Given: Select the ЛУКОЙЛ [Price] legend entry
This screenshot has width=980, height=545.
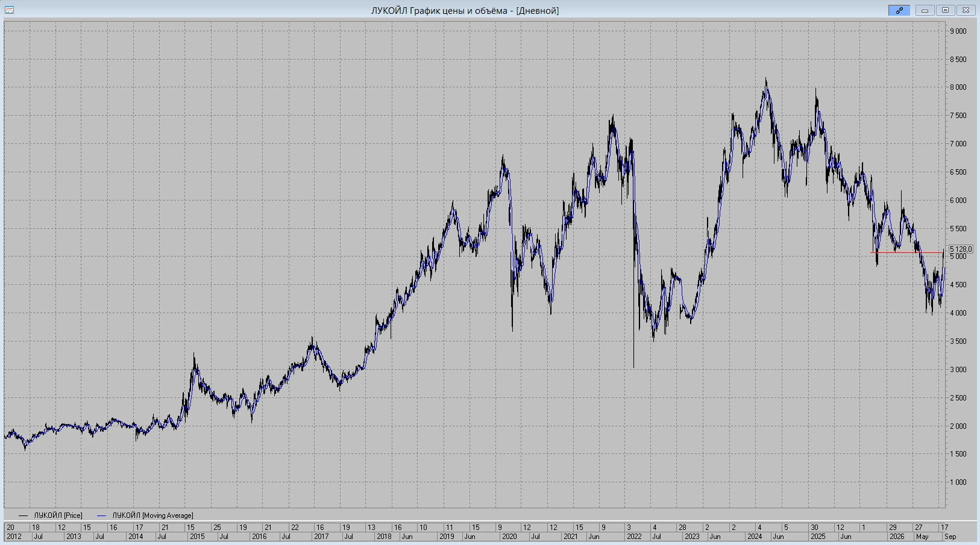Looking at the screenshot, I should point(51,515).
